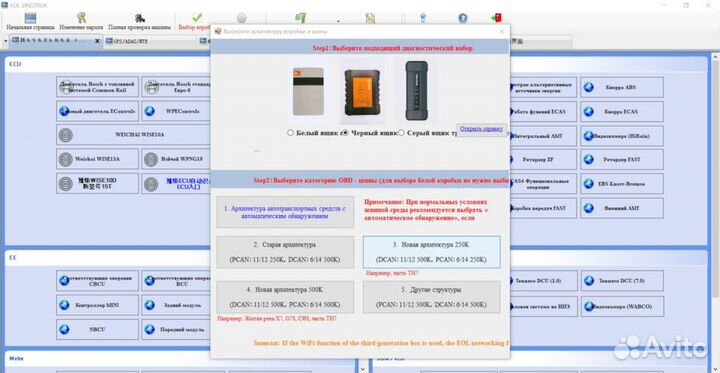
Task: Open the Задний модуль button
Action: click(x=176, y=305)
